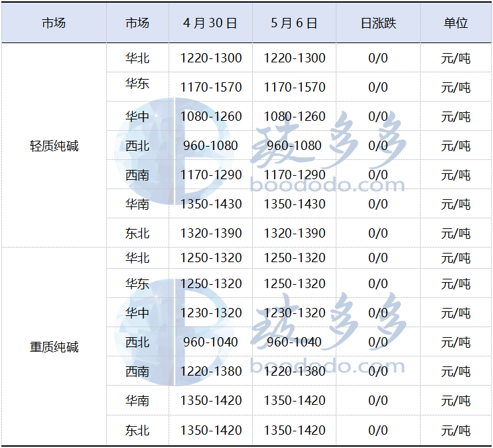Select 东北 region cell under 重质纯碱
493x448 pixels.
pyautogui.click(x=137, y=430)
